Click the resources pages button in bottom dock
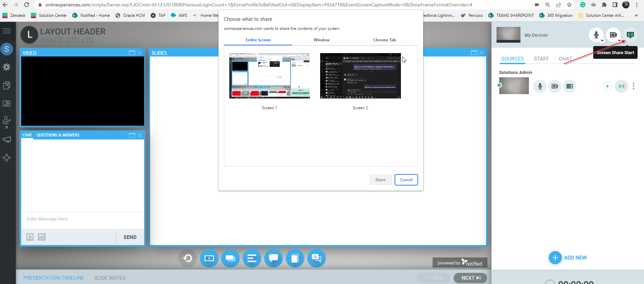 coord(295,258)
